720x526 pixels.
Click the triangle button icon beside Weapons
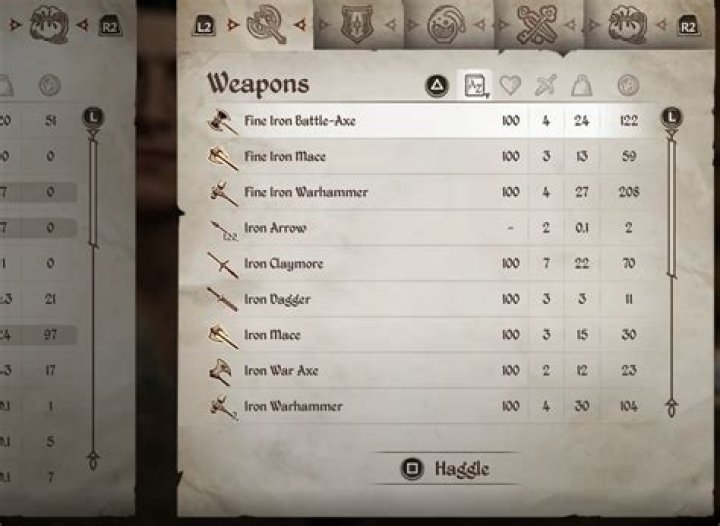tap(437, 85)
